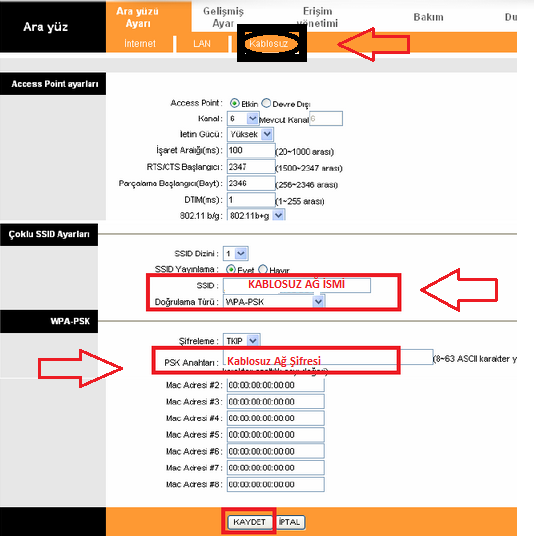The width and height of the screenshot is (534, 540).
Task: Switch to the Kablosuz tab
Action: click(x=269, y=43)
